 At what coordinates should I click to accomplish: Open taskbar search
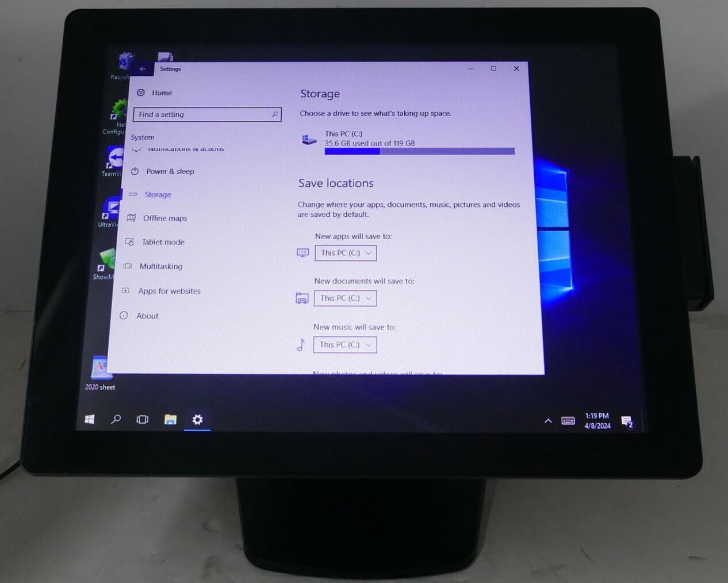coord(116,419)
